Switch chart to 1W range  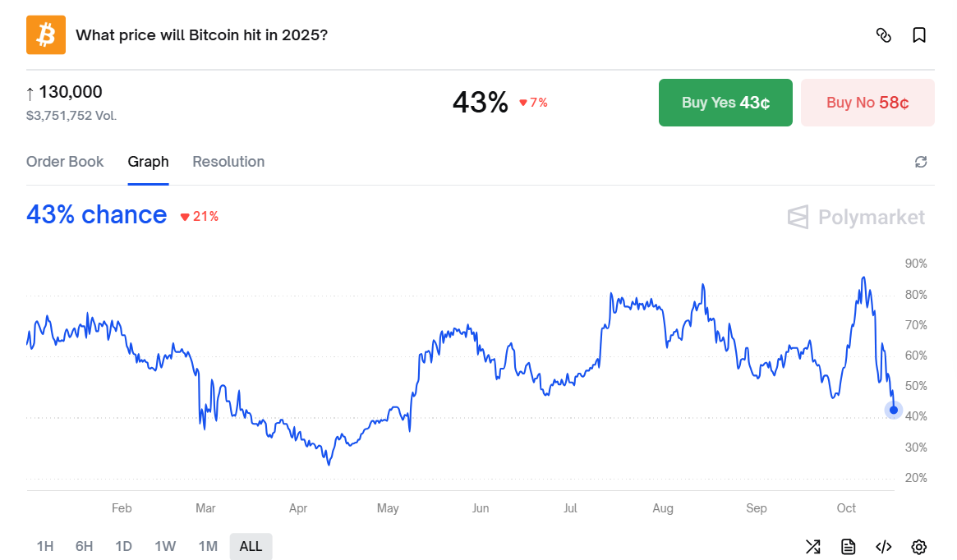(x=165, y=546)
